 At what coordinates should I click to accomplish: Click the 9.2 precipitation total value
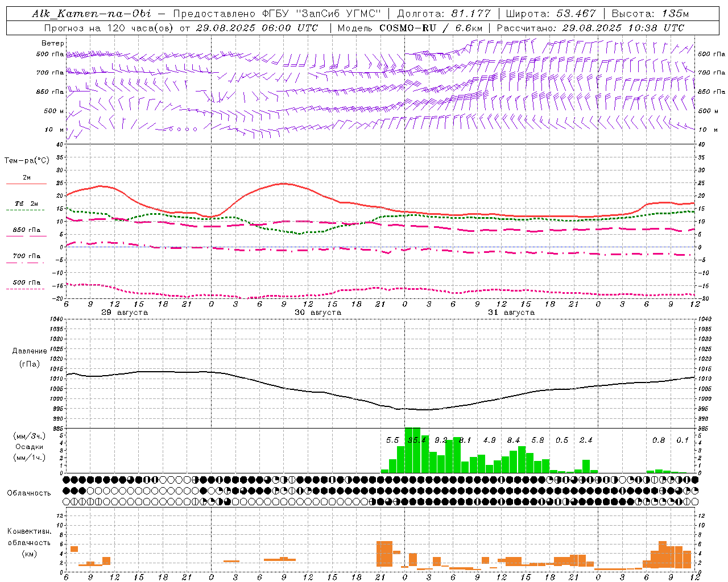tap(441, 440)
